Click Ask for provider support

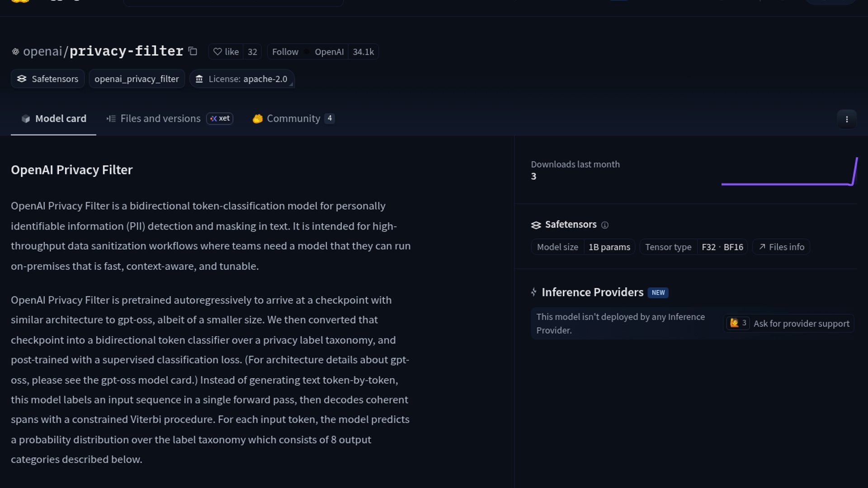tap(801, 324)
